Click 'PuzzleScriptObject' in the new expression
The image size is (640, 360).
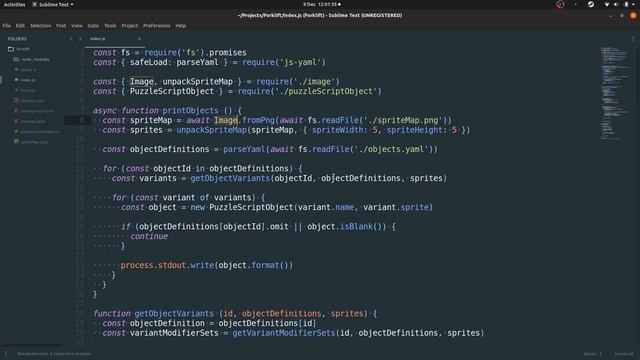pos(251,207)
